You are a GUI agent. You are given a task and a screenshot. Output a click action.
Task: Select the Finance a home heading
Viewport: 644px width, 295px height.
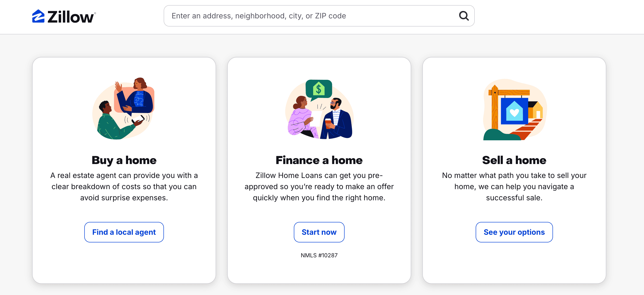pyautogui.click(x=319, y=160)
